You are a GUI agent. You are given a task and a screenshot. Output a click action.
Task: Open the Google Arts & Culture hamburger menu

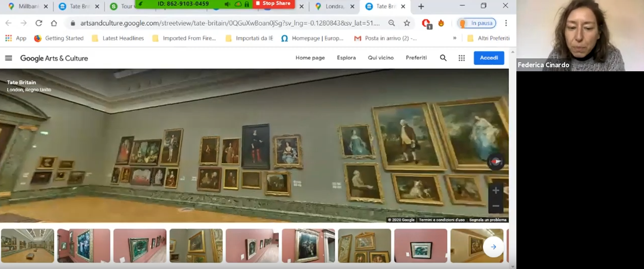[9, 58]
